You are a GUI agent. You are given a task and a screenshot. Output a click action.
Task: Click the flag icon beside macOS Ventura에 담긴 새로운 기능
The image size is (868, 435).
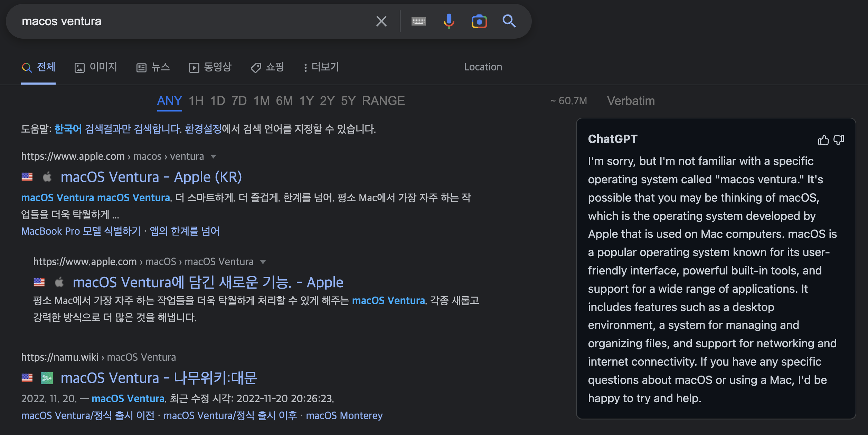point(39,282)
